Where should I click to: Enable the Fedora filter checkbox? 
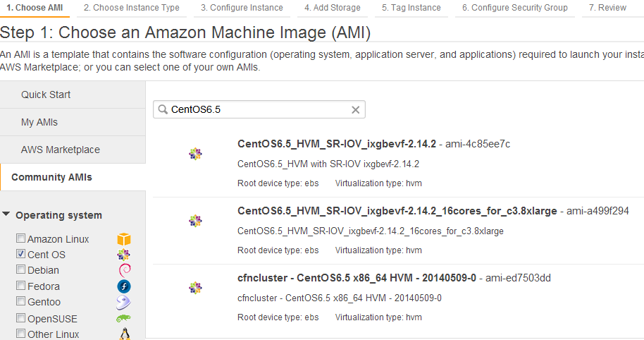tap(20, 285)
